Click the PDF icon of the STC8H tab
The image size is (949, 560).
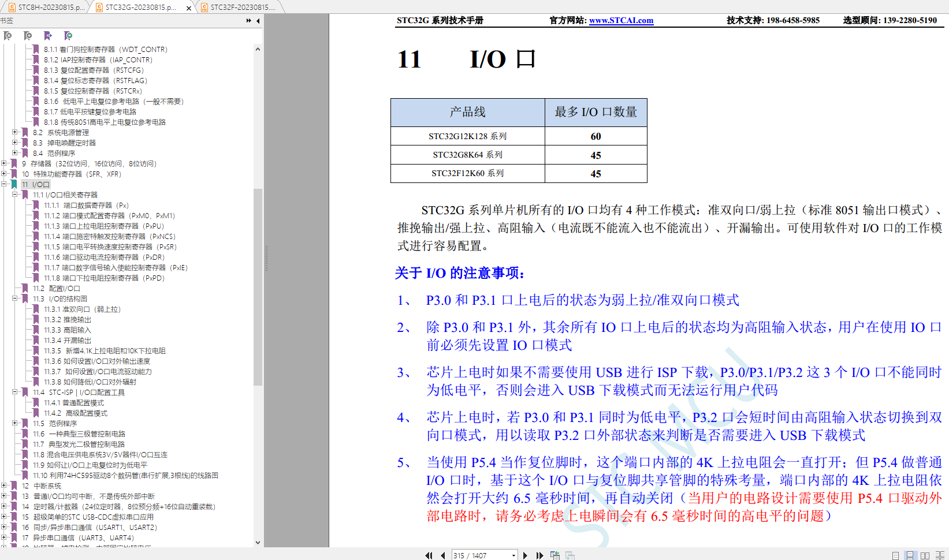coord(12,8)
